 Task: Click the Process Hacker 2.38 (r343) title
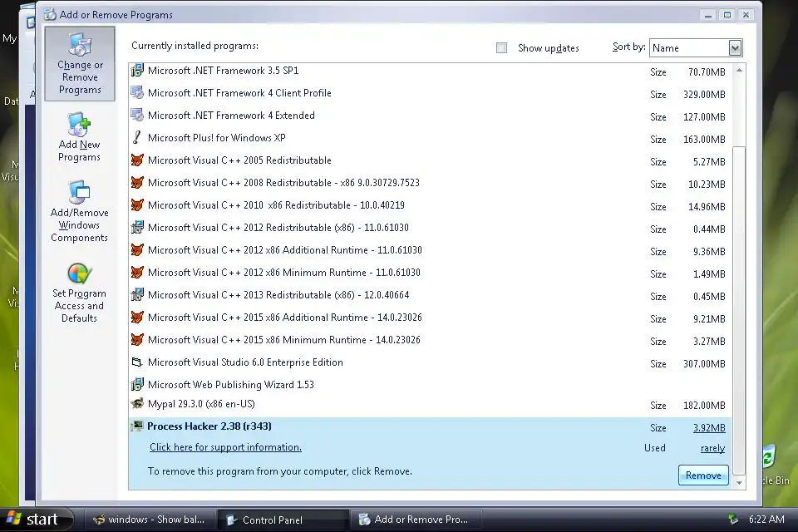click(x=209, y=426)
